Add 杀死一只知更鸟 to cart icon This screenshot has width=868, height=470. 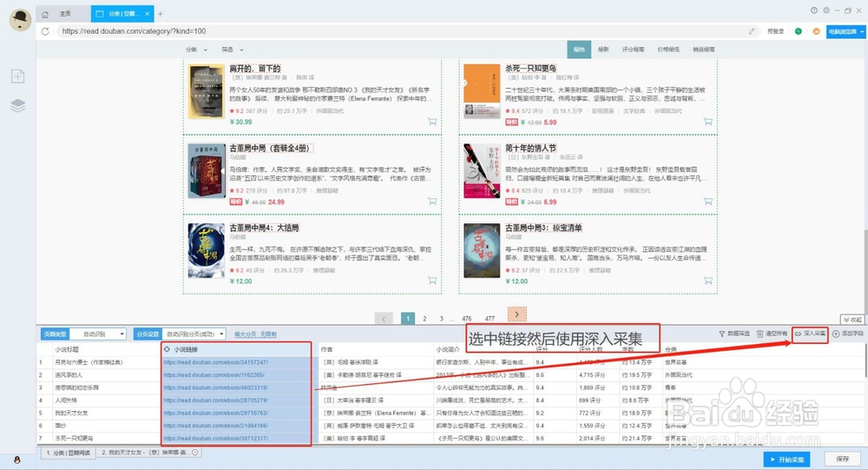point(708,122)
